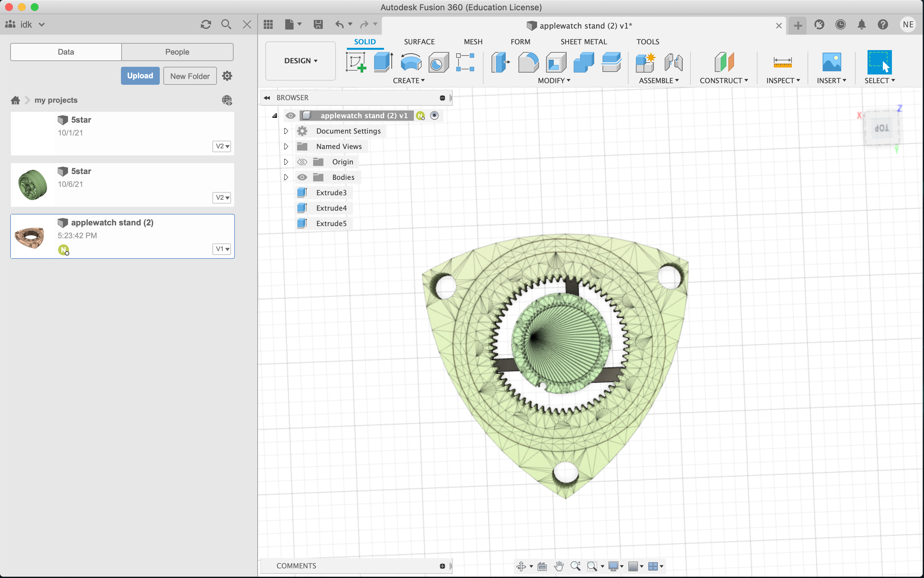Image resolution: width=924 pixels, height=578 pixels.
Task: Open a new design tab with plus
Action: (798, 26)
